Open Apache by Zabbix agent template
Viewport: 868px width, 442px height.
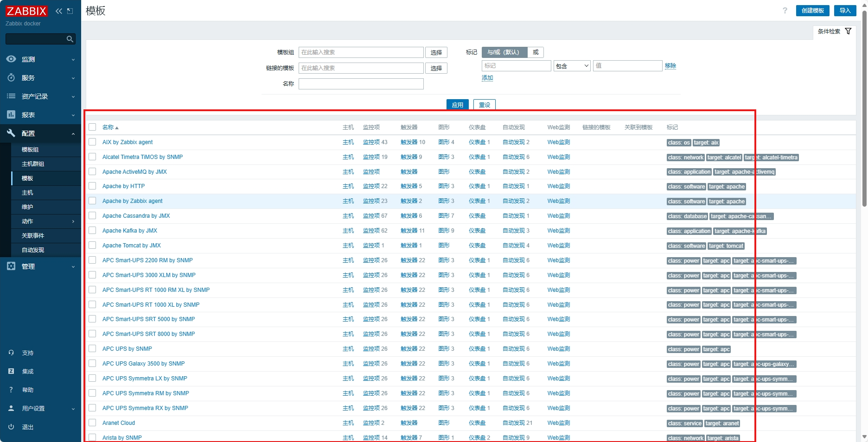[132, 201]
